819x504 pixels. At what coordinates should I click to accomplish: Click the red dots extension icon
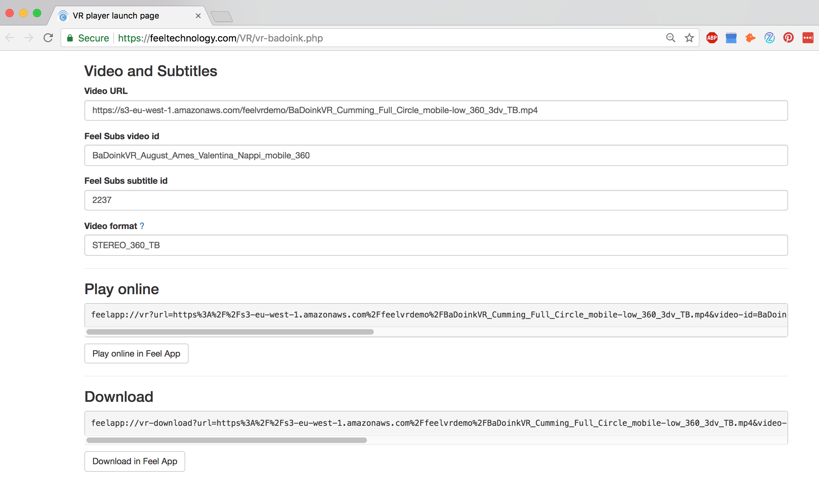click(808, 38)
